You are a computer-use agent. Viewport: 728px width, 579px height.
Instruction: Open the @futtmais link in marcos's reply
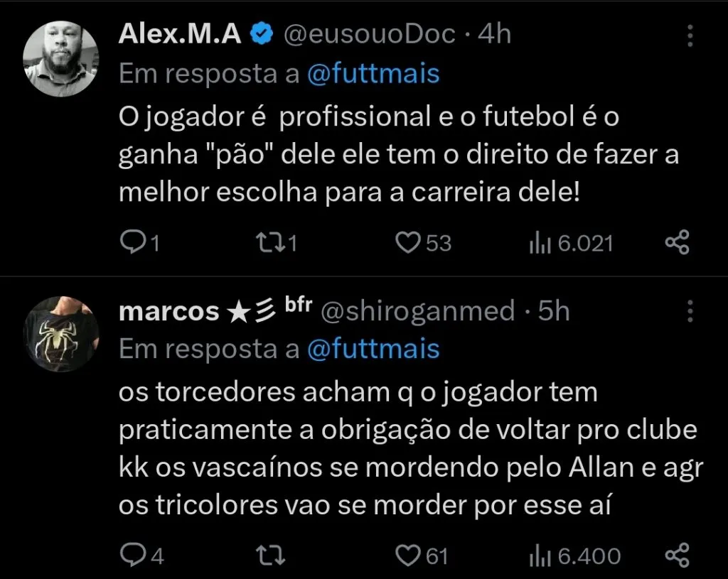(375, 349)
